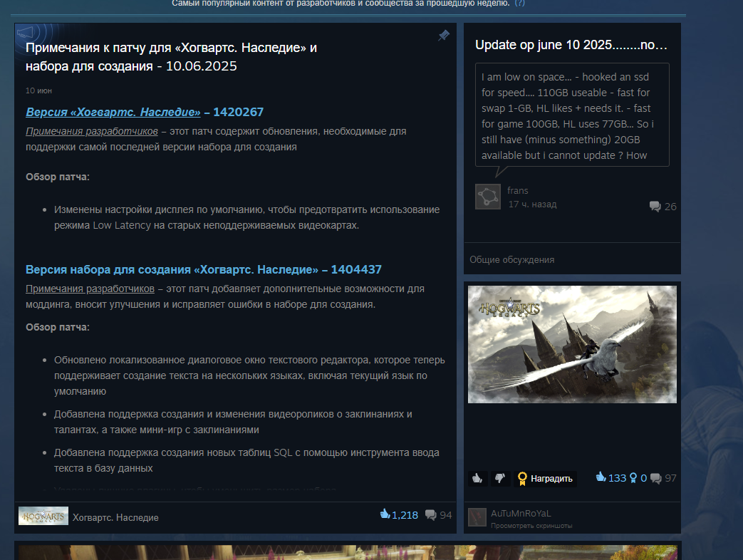
Task: Click the bullet about видеороликов о заклинаниях
Action: tap(233, 422)
